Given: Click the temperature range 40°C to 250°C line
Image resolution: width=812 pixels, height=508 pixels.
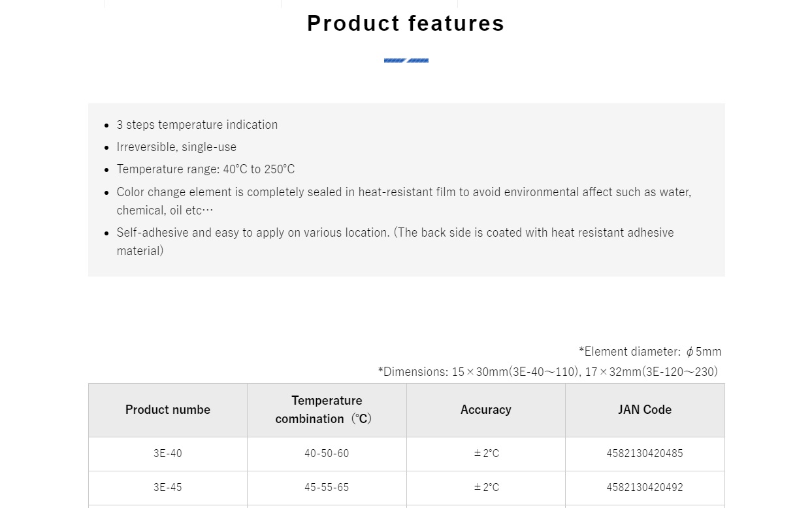Looking at the screenshot, I should [206, 169].
